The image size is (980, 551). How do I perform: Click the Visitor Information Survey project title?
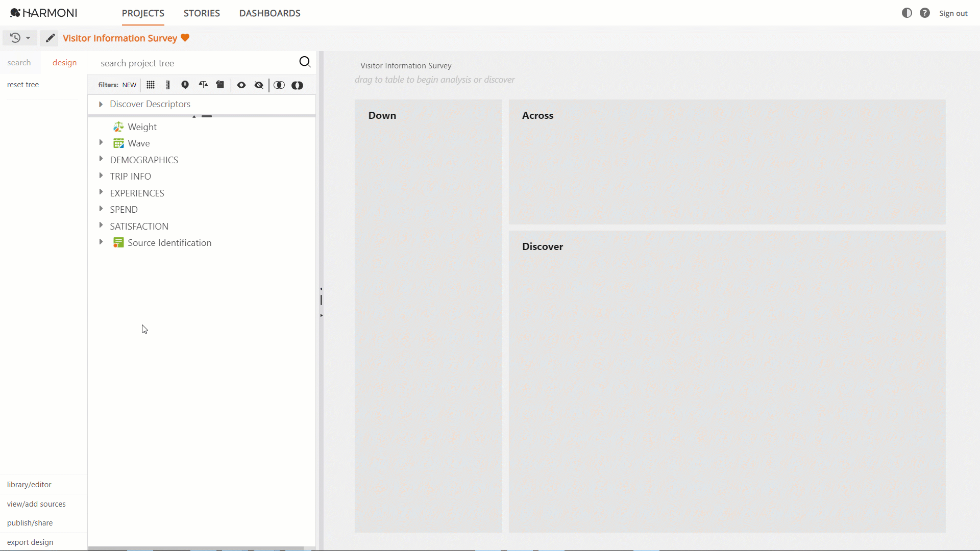(x=120, y=38)
